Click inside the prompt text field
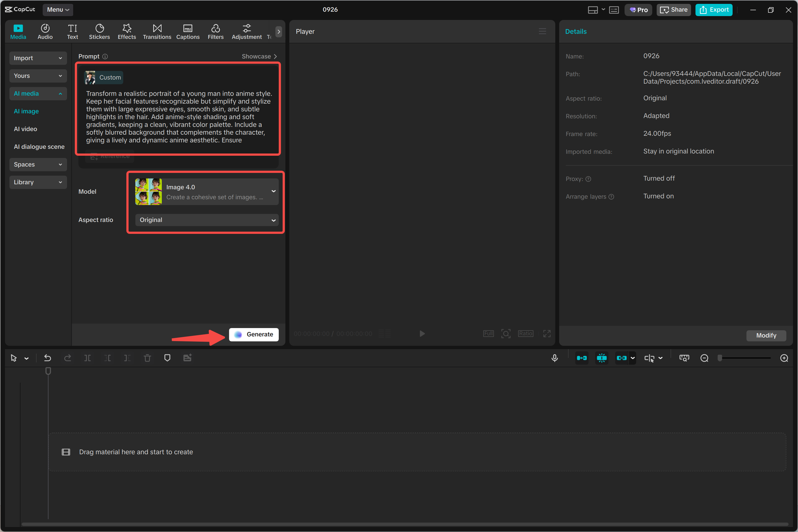 178,117
